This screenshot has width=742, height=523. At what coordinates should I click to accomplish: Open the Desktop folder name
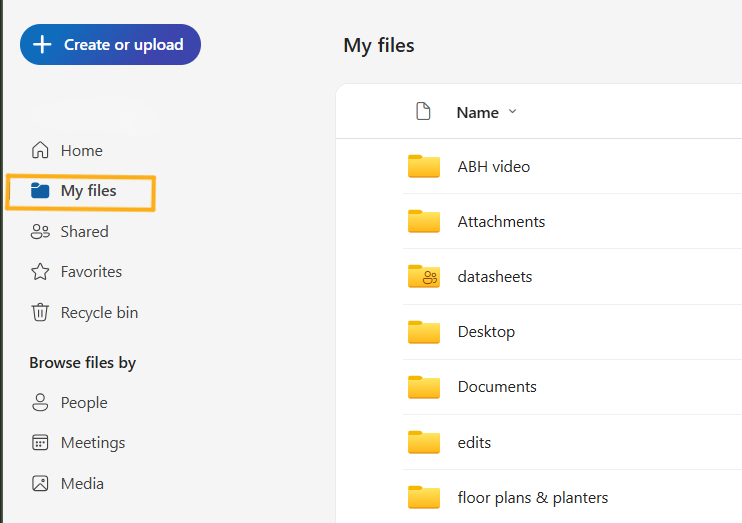[486, 332]
